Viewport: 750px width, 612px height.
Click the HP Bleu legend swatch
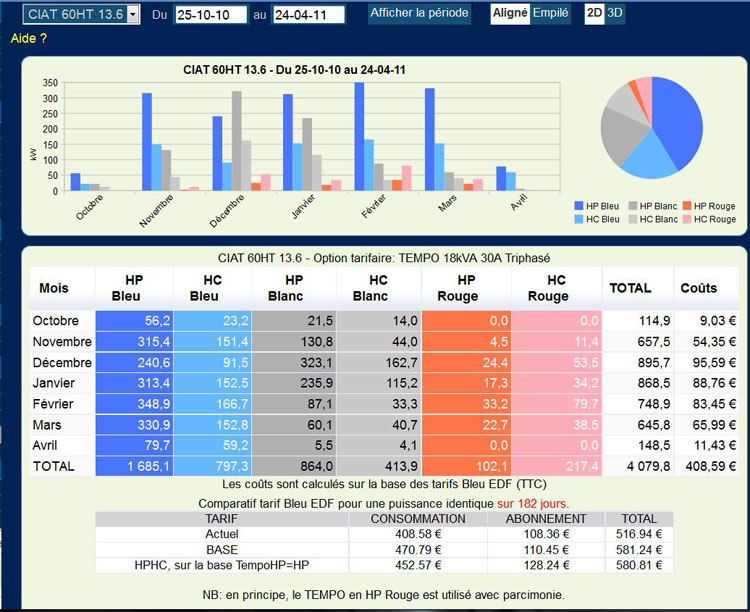tap(580, 206)
